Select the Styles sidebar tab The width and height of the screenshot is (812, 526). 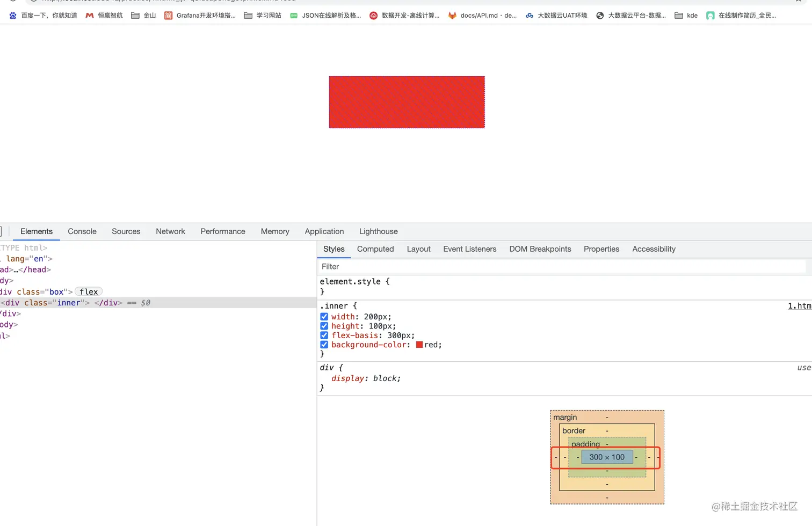[334, 249]
